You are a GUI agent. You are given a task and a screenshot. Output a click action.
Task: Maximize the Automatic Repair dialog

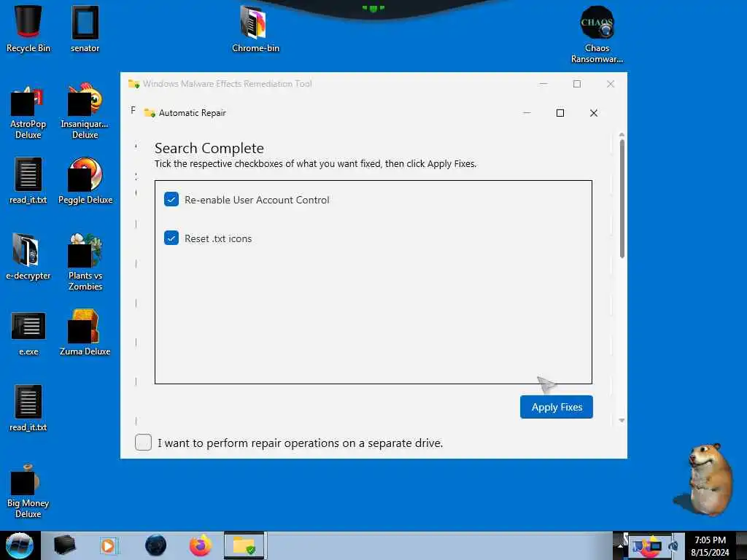560,113
